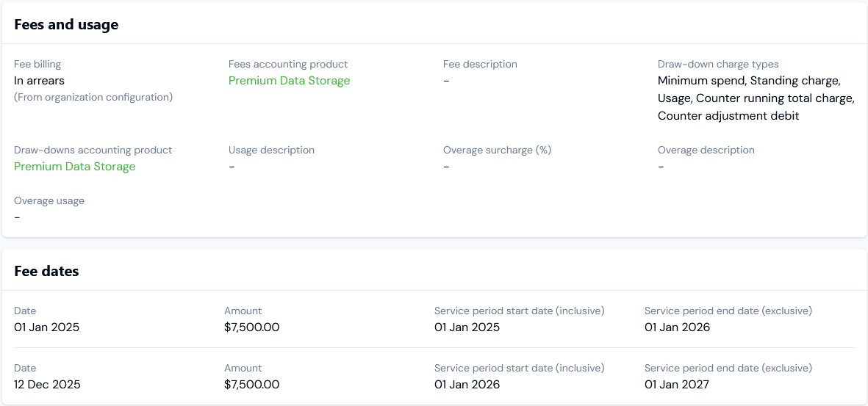Viewport: 868px width, 406px height.
Task: Click the Overage description label
Action: [x=706, y=151]
